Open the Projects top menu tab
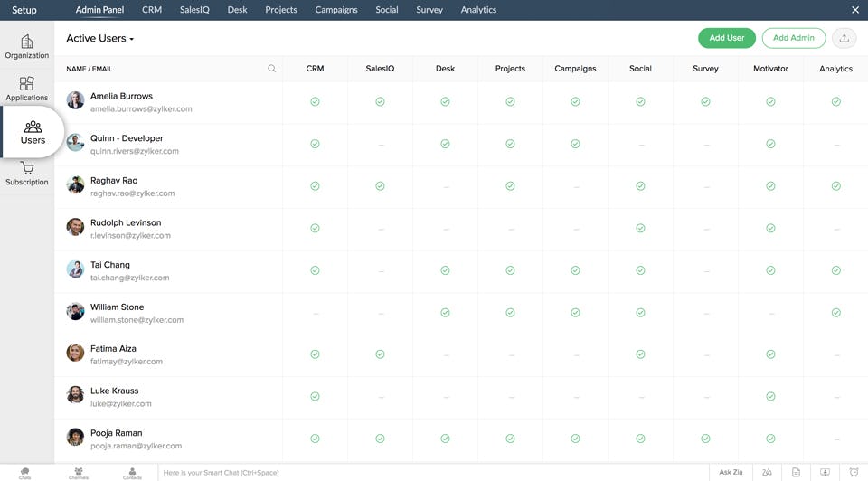The height and width of the screenshot is (481, 868). [x=281, y=10]
